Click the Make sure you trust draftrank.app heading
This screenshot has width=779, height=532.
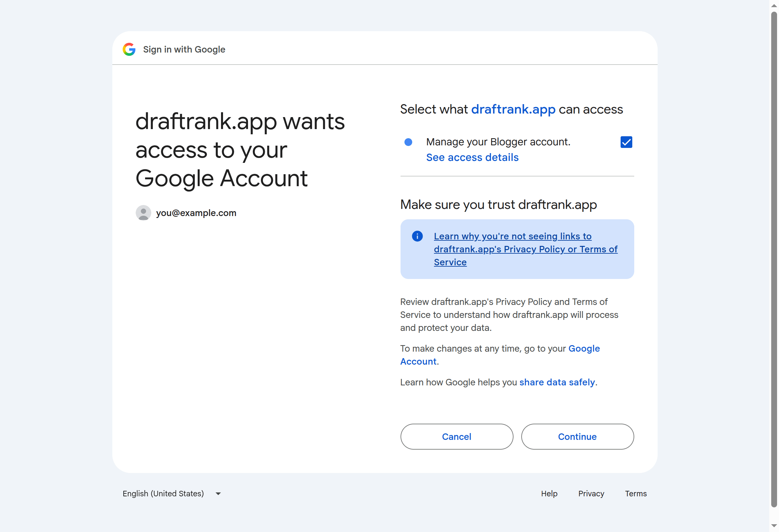pos(499,205)
